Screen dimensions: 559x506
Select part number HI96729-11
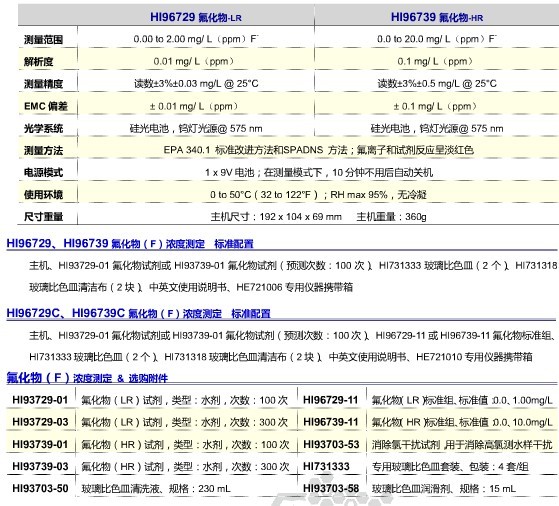pos(330,400)
